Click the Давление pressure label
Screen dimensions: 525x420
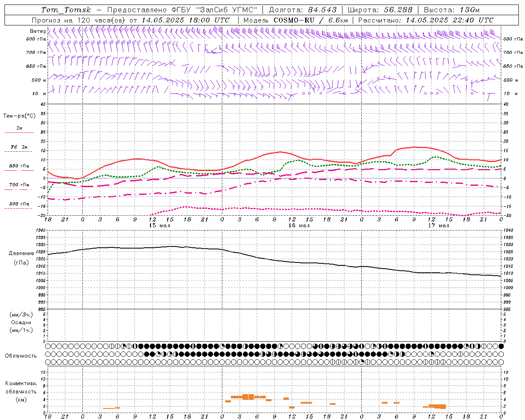coord(21,253)
